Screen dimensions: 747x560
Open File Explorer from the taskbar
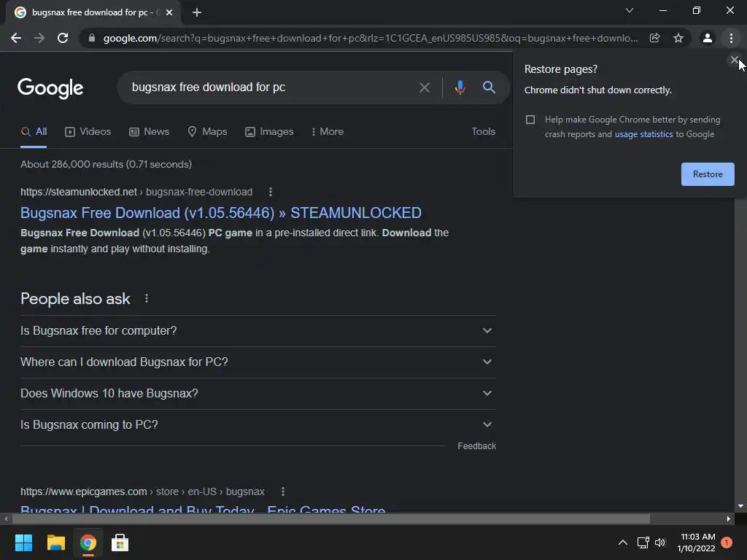click(x=55, y=542)
